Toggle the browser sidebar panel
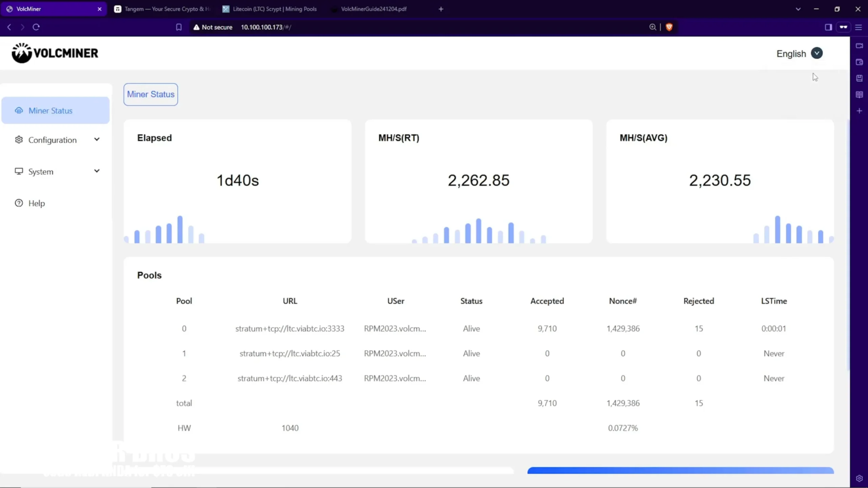The image size is (868, 488). tap(828, 27)
